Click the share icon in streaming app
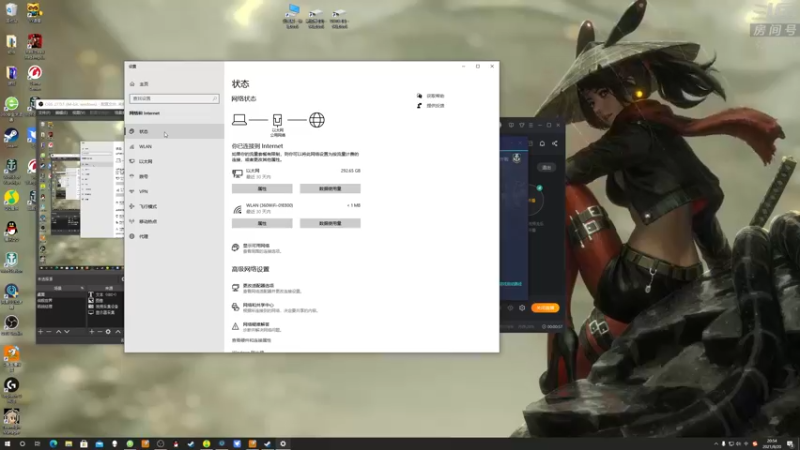The width and height of the screenshot is (800, 450). tap(555, 144)
